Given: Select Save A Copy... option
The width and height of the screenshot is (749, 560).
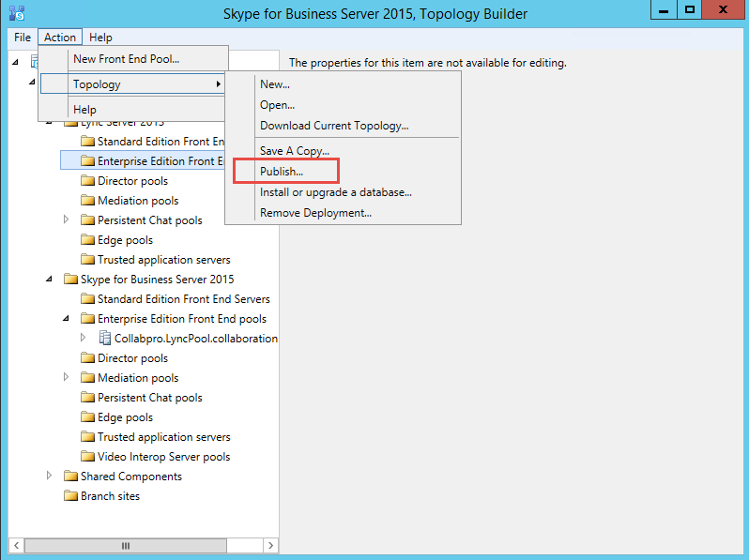Looking at the screenshot, I should click(x=343, y=151).
